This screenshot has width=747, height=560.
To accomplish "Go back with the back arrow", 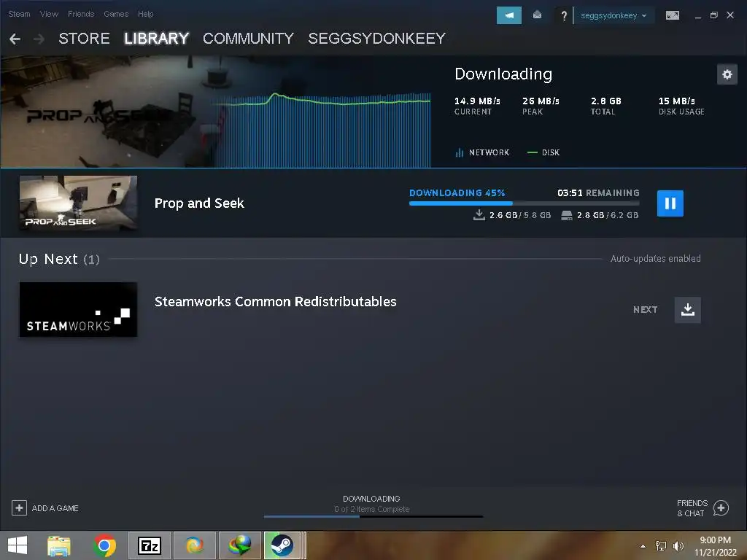I will tap(15, 39).
